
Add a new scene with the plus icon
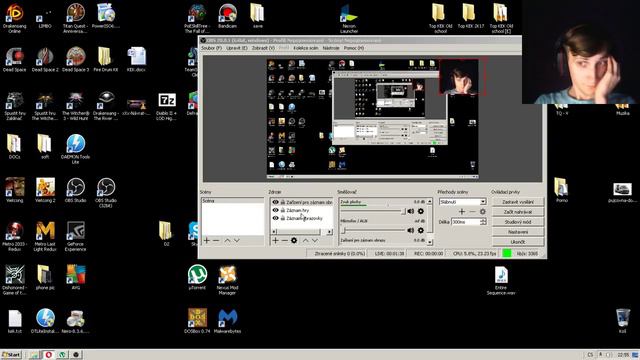[x=207, y=241]
